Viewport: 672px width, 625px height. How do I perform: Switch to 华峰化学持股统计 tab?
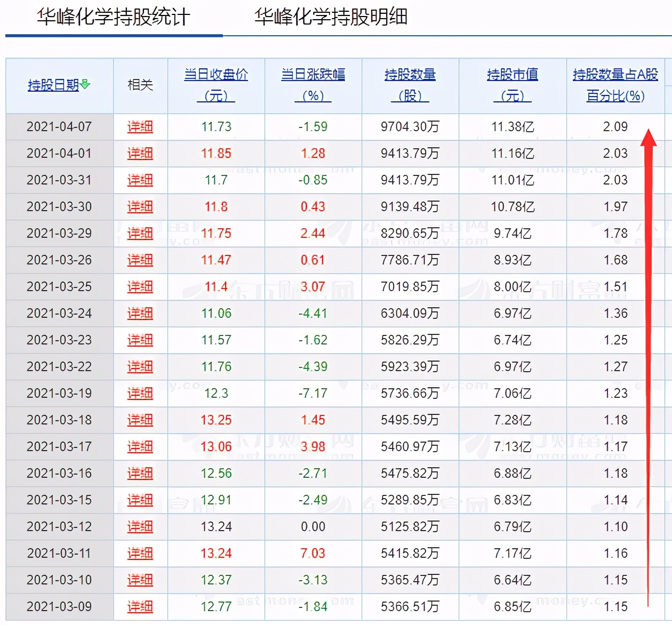click(x=113, y=17)
